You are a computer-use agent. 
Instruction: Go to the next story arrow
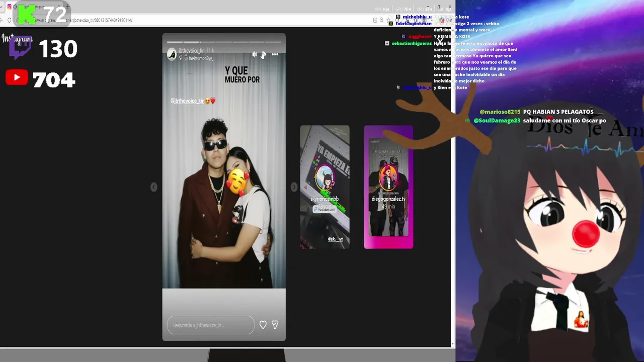coord(294,187)
